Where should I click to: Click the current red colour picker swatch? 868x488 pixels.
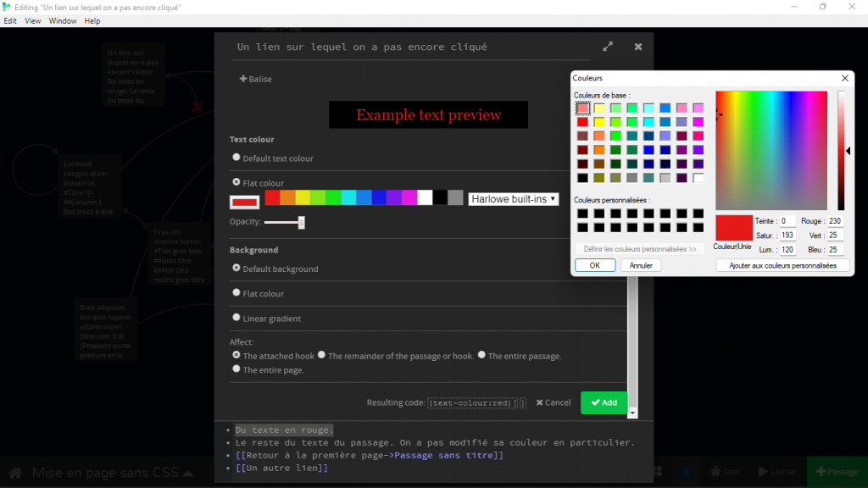click(245, 202)
